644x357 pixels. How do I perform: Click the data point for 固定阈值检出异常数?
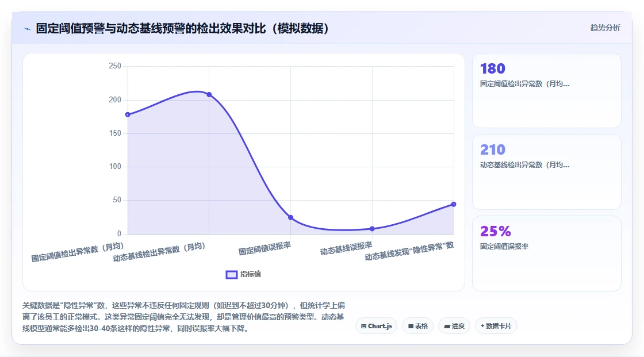pos(128,114)
